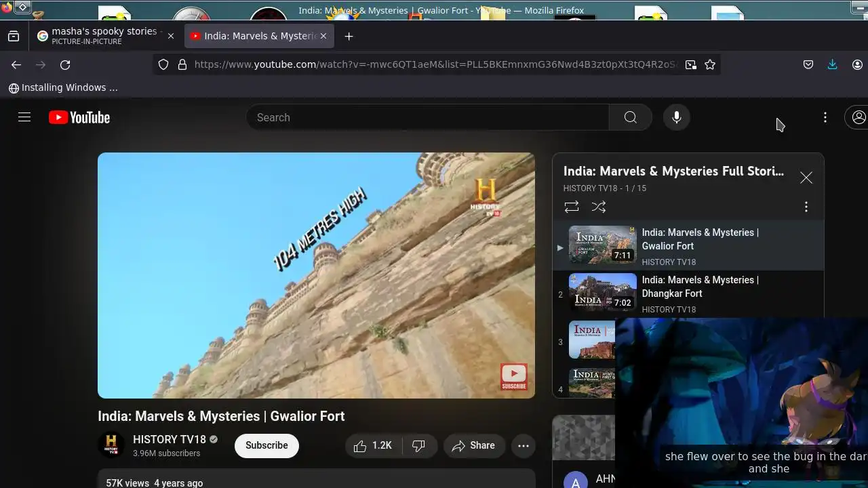Close the masha's spooky stories tab
Viewport: 868px width, 488px height.
tap(171, 36)
